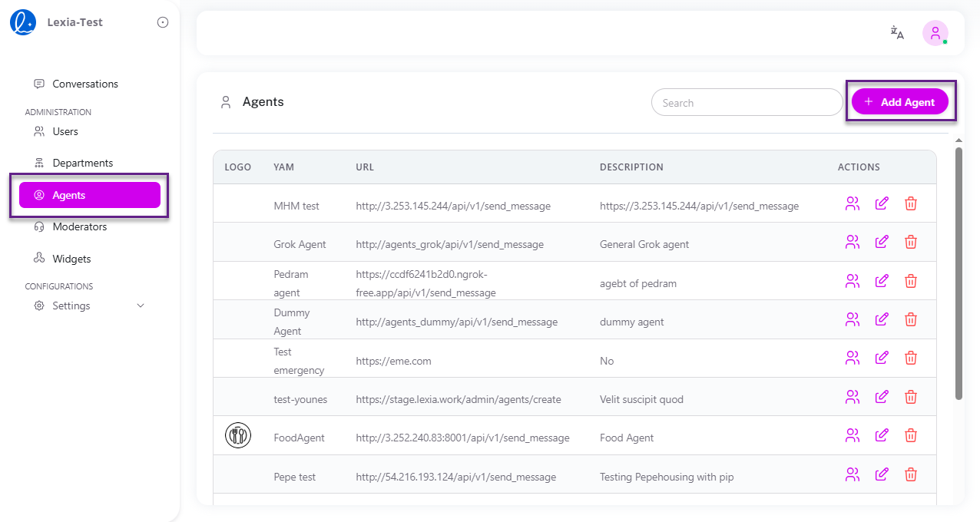
Task: Edit the test-younes agent
Action: point(881,396)
